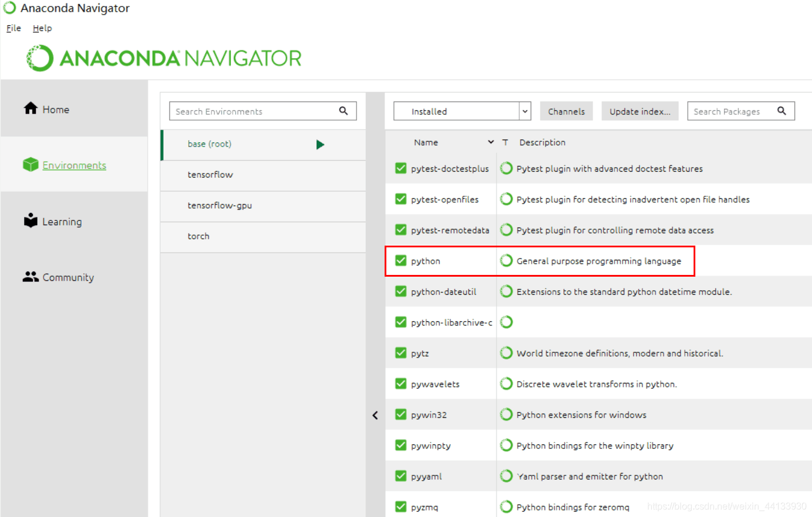This screenshot has height=517, width=812.
Task: Toggle the pytest-remotedata checkbox
Action: coord(401,230)
